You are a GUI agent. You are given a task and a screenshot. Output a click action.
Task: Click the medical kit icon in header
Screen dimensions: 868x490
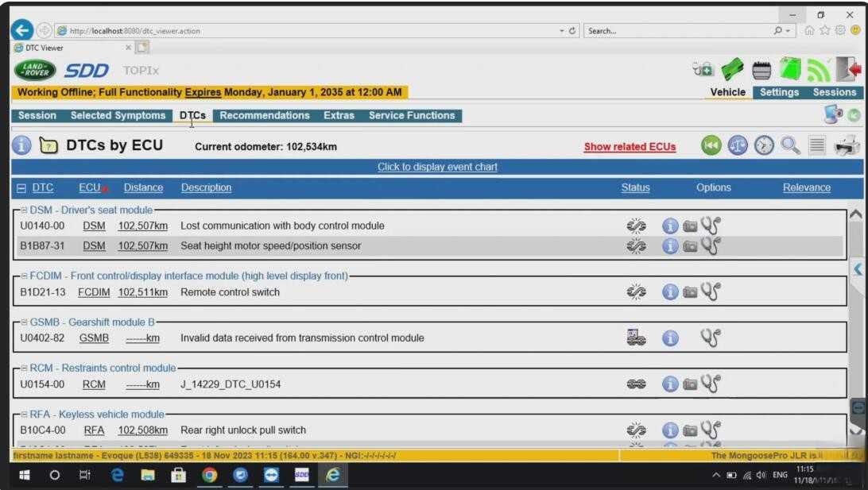(x=703, y=70)
